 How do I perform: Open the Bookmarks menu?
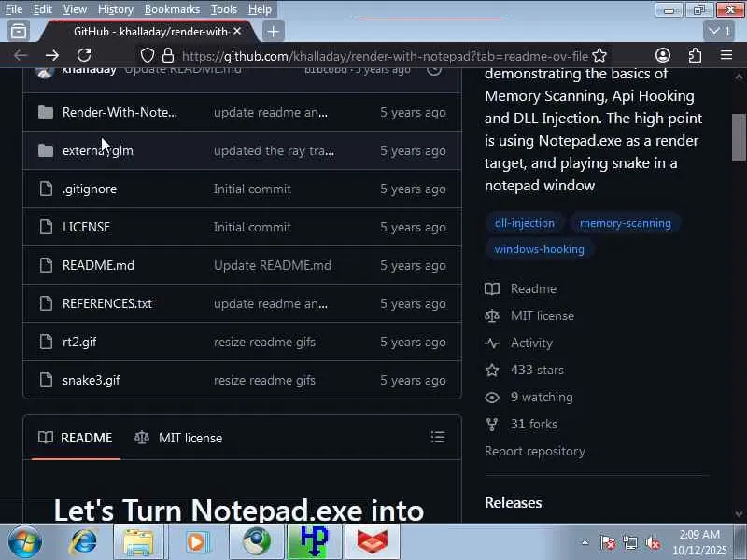[172, 9]
